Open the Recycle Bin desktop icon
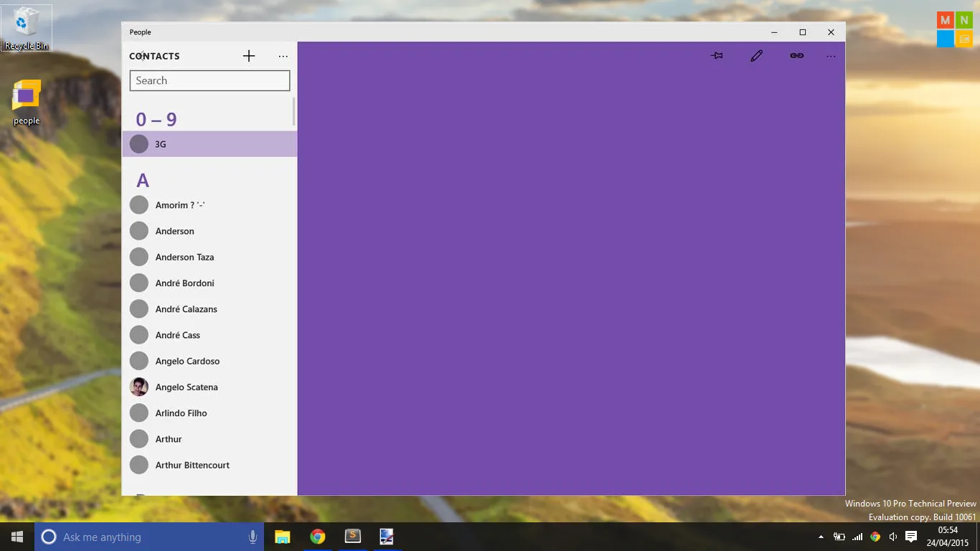980x551 pixels. tap(27, 29)
